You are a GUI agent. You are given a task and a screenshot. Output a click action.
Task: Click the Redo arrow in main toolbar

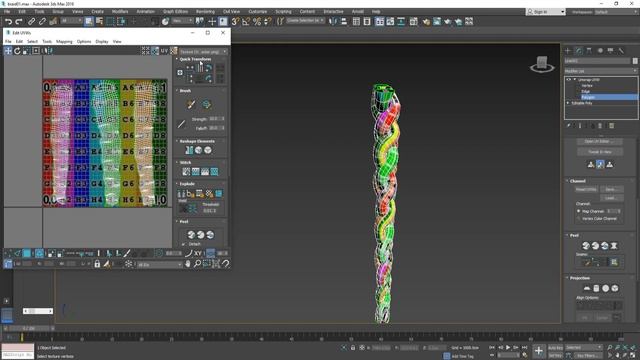click(x=19, y=21)
